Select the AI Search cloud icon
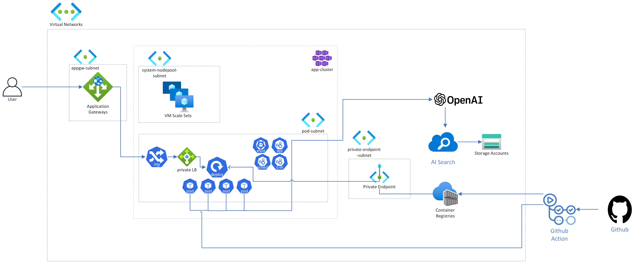This screenshot has width=644, height=264. (x=443, y=142)
